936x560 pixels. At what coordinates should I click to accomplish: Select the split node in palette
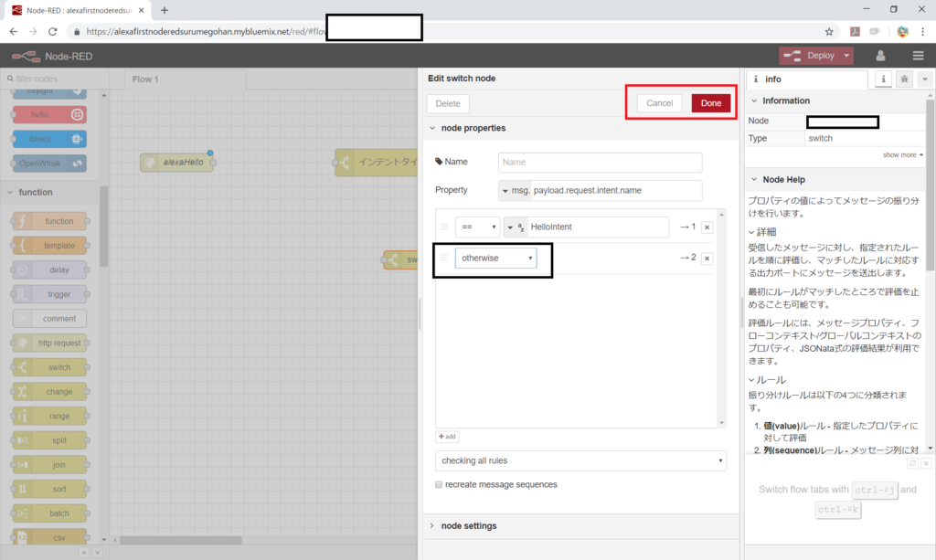click(49, 440)
